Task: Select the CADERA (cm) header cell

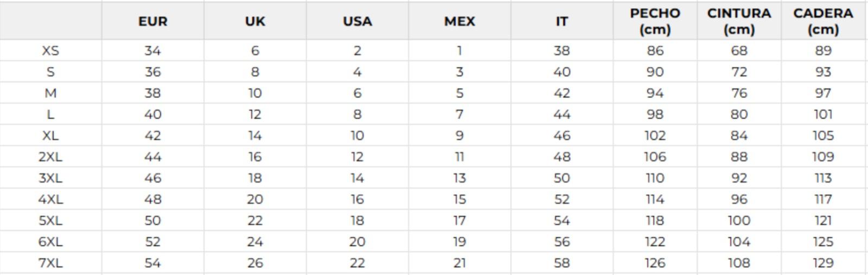Action: [x=823, y=21]
